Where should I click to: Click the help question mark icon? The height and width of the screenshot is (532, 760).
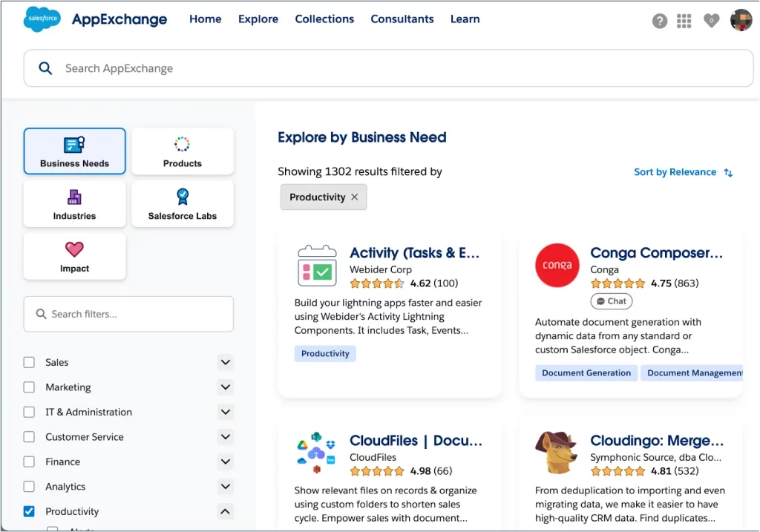659,21
